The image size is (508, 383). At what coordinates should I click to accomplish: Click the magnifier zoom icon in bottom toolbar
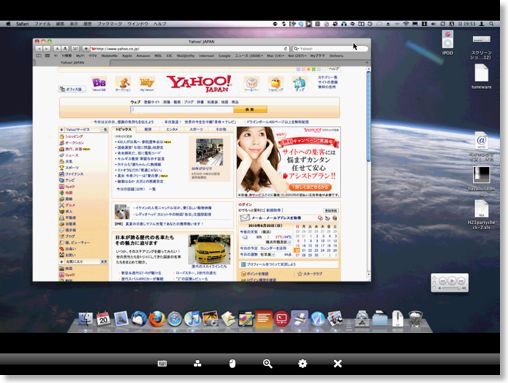click(267, 364)
